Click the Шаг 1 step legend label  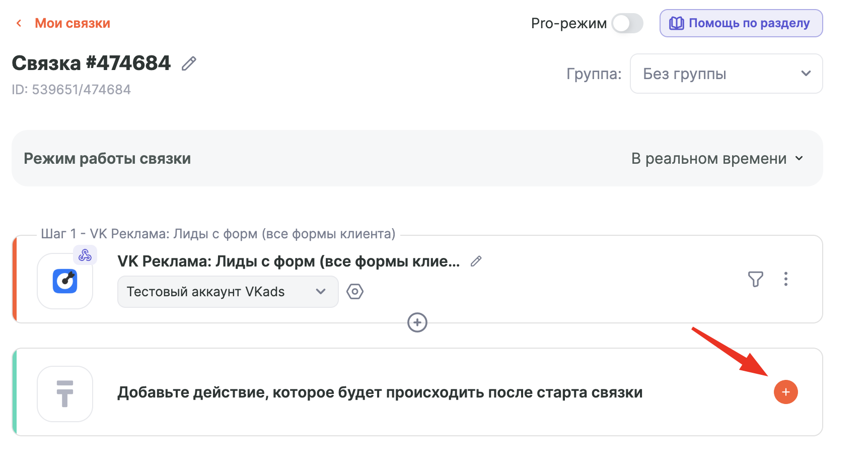(x=218, y=234)
